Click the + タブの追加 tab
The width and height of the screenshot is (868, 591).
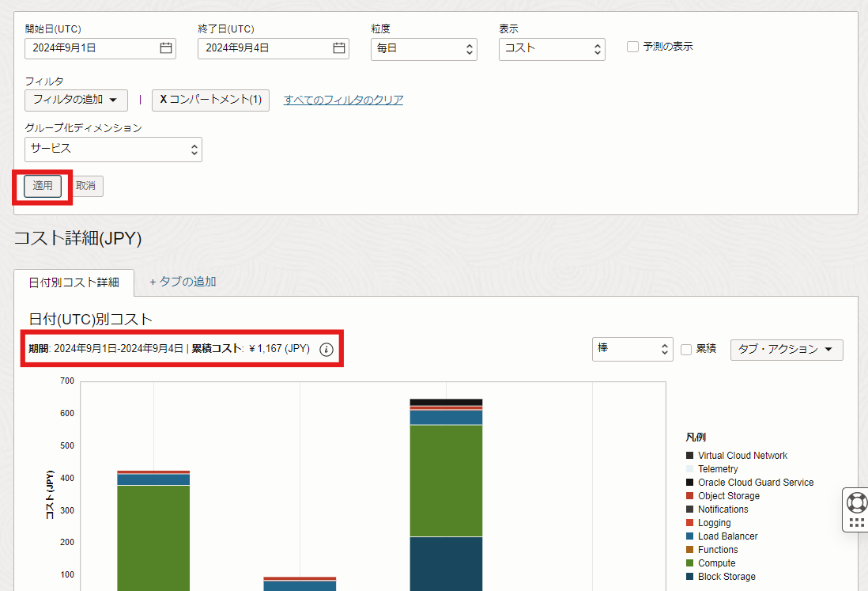pos(183,282)
